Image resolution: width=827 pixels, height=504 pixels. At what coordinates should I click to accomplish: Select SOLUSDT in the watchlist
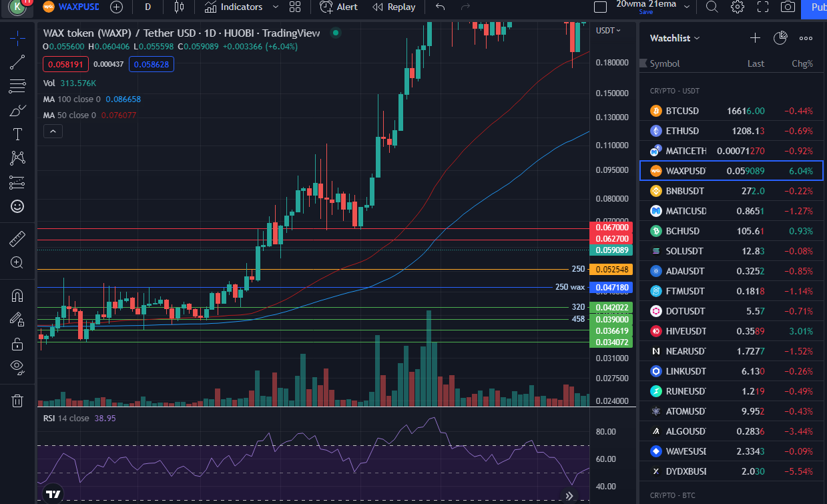[x=732, y=251]
